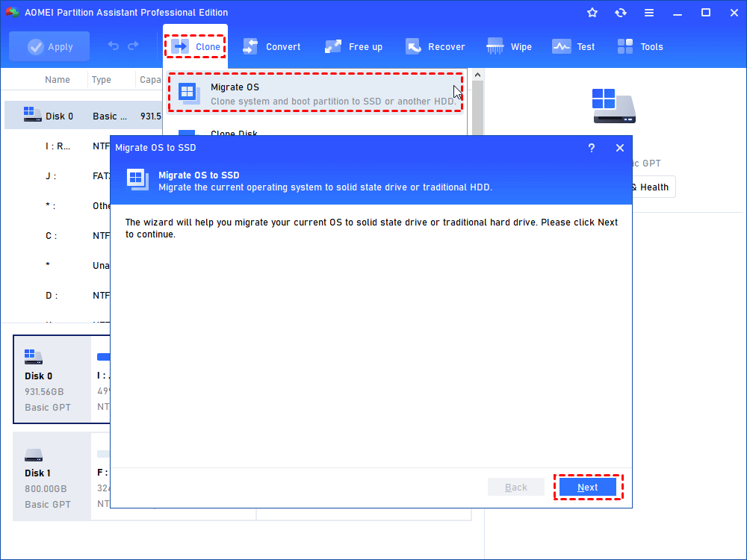Open the Free up toolbar menu

click(x=353, y=46)
